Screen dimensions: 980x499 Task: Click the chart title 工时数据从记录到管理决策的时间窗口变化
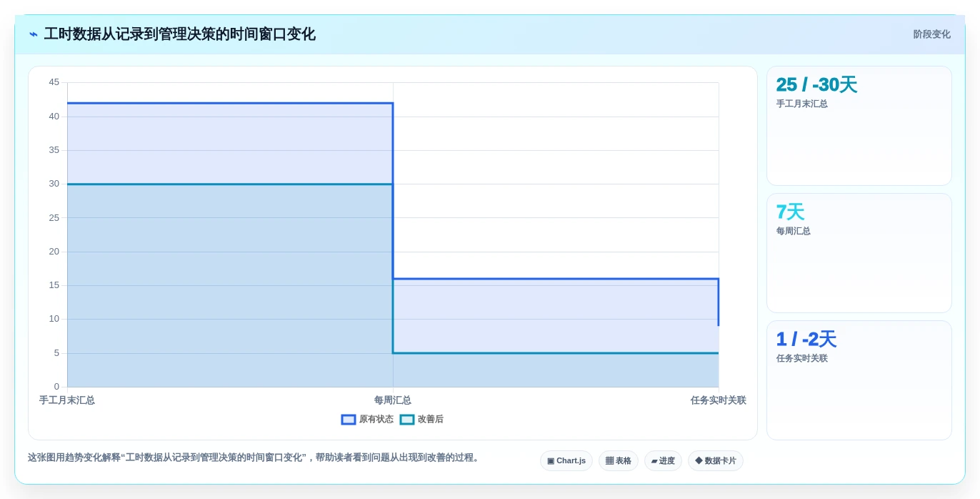point(179,34)
